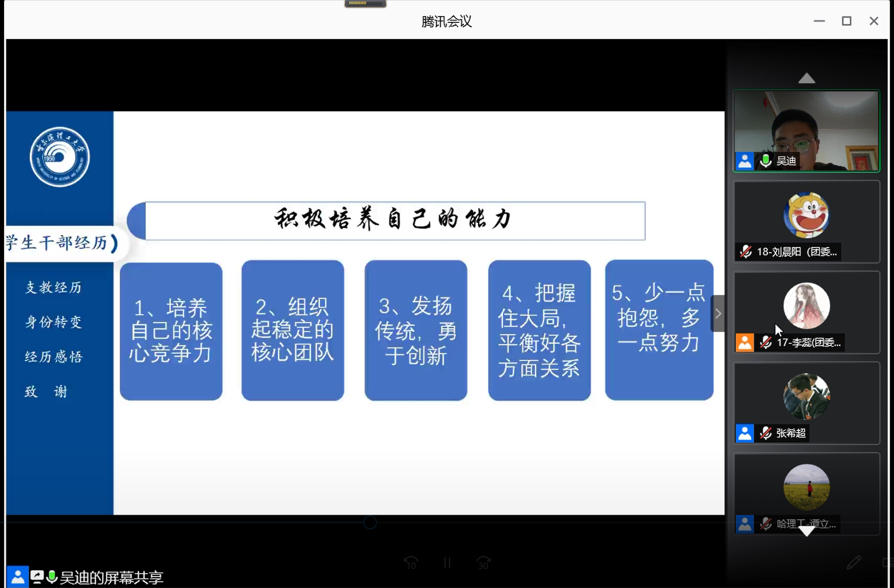Click the 身份转变 item in slide sidebar

54,322
